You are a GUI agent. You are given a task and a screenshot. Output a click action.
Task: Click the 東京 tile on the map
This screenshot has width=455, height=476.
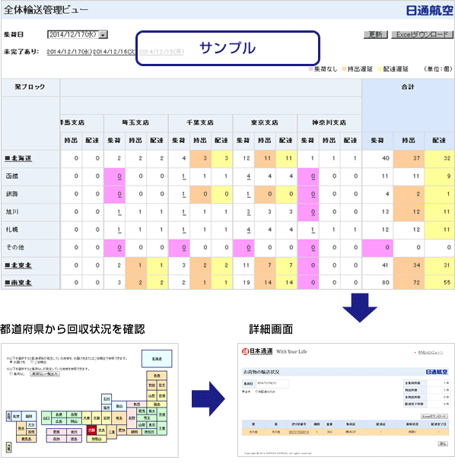tap(152, 425)
